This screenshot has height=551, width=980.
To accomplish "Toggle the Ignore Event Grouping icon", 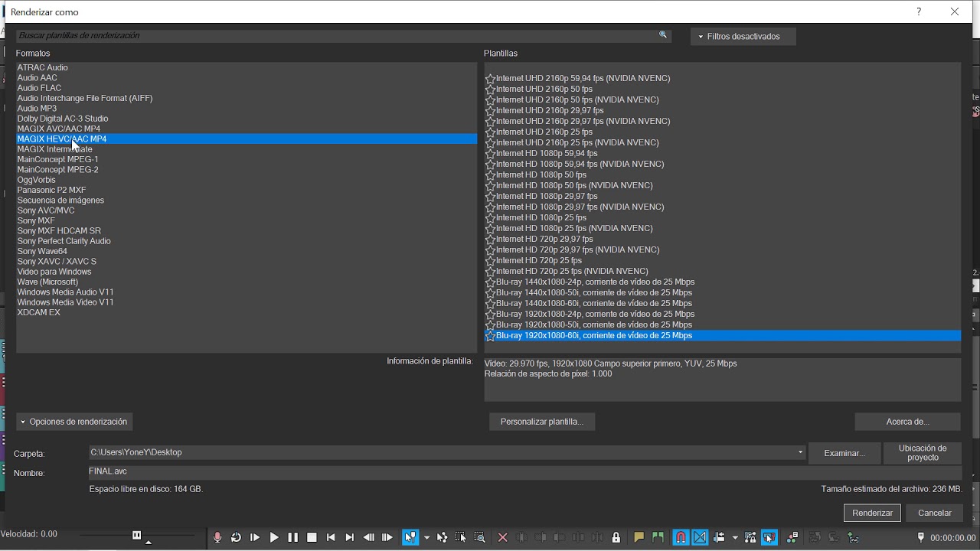I will 769,538.
